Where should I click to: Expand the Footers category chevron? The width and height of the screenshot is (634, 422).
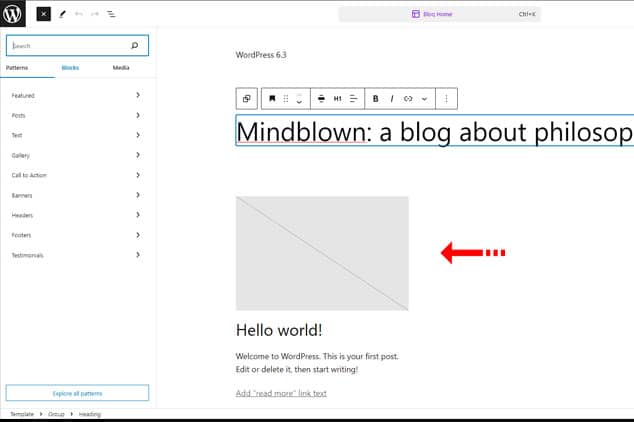tap(138, 235)
